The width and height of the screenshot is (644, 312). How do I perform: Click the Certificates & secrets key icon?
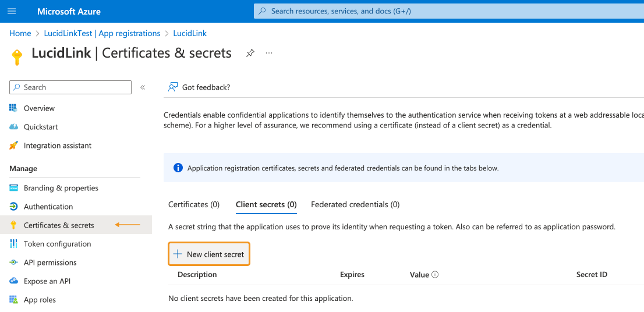pyautogui.click(x=13, y=225)
